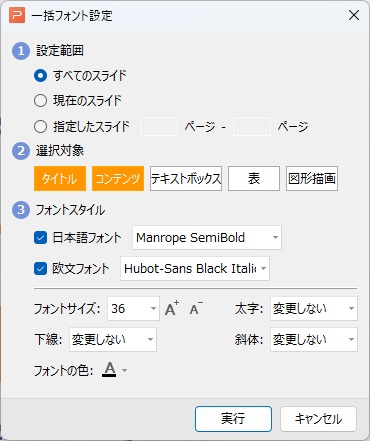This screenshot has width=370, height=441.
Task: Click the キャンセル button
Action: (x=319, y=419)
